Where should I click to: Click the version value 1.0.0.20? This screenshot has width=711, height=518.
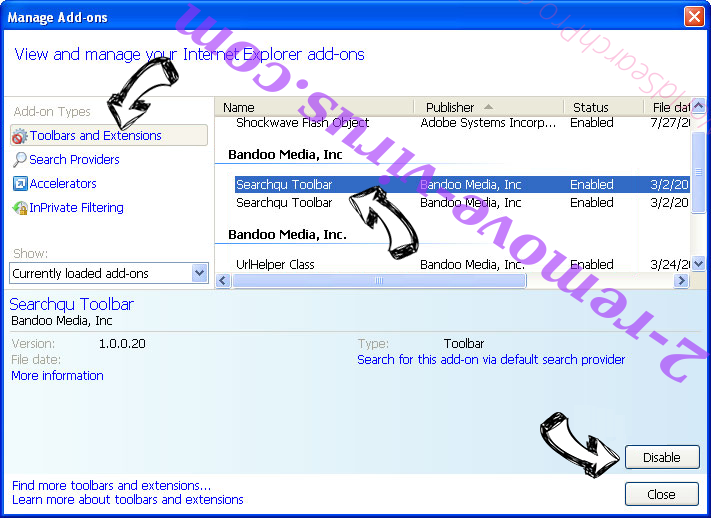(122, 344)
